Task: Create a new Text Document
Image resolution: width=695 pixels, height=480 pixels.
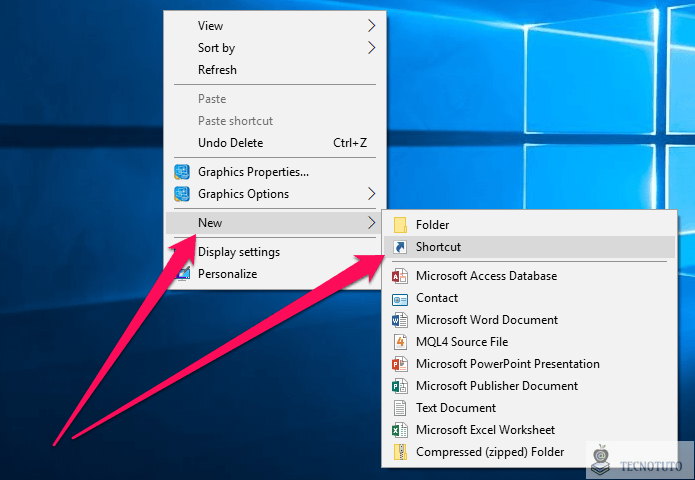Action: click(529, 408)
